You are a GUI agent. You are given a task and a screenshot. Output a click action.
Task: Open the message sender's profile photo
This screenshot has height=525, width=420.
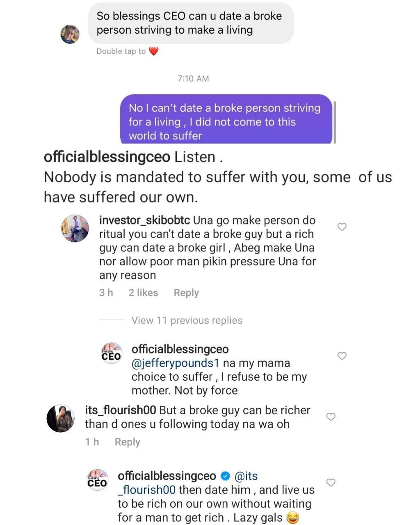pyautogui.click(x=70, y=34)
